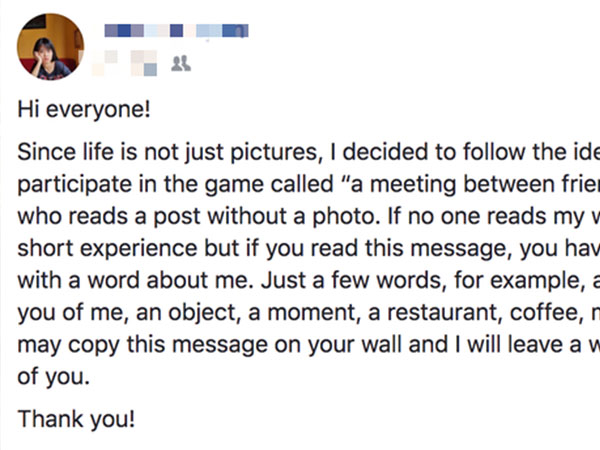Click the line starting "who reads a post"
600x450 pixels.
click(308, 216)
